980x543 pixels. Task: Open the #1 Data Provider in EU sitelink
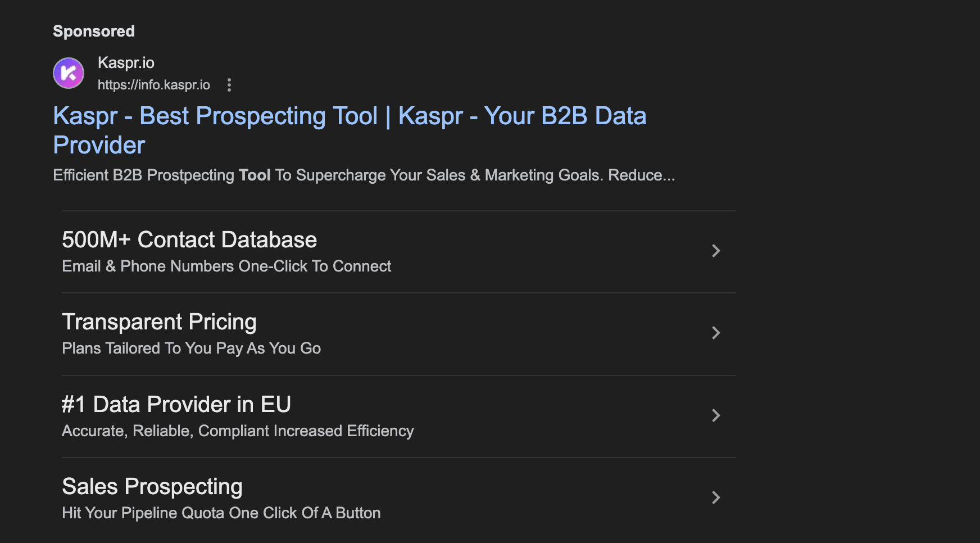[x=176, y=404]
